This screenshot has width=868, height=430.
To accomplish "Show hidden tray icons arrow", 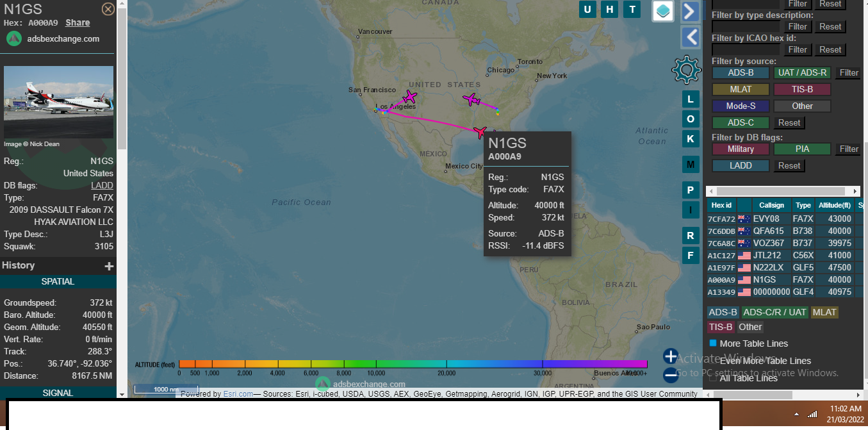I will (x=796, y=414).
